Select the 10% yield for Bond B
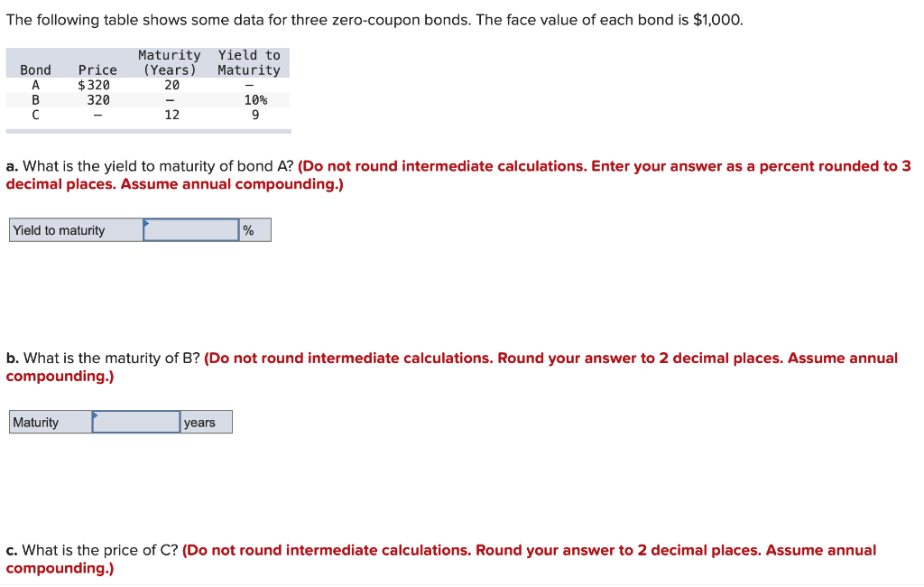Image resolution: width=924 pixels, height=587 pixels. pyautogui.click(x=256, y=99)
